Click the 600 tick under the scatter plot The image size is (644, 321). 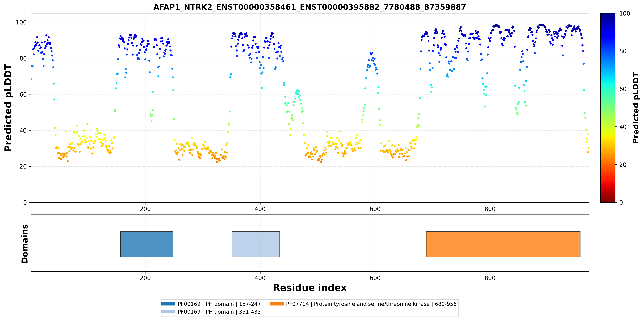coord(375,209)
